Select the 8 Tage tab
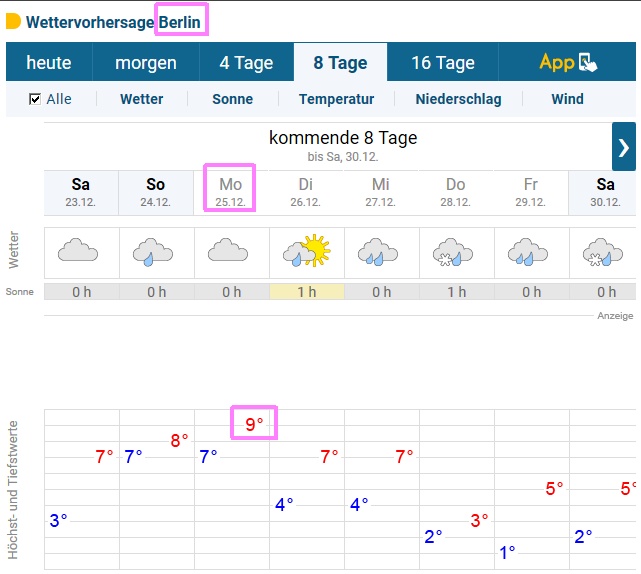This screenshot has width=641, height=574. [x=340, y=62]
